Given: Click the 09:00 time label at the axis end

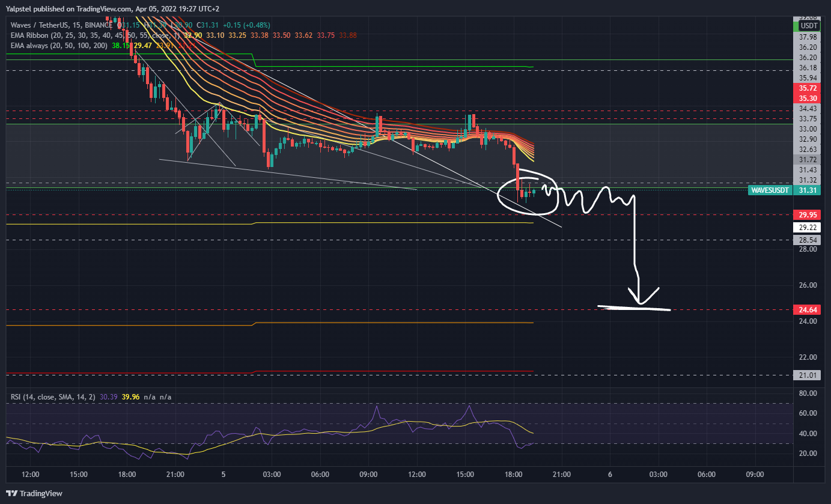Looking at the screenshot, I should point(755,474).
